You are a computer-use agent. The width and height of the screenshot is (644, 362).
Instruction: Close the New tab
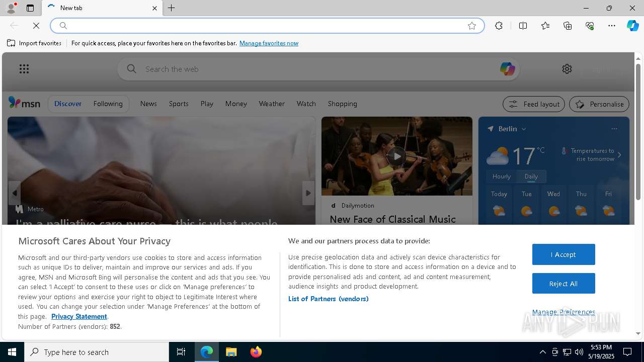(154, 8)
